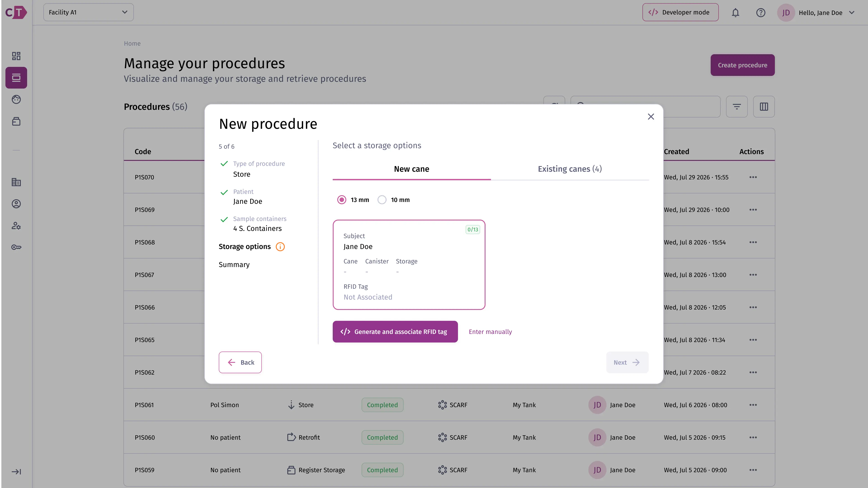Open actions menu for P1S061 row

tap(753, 405)
